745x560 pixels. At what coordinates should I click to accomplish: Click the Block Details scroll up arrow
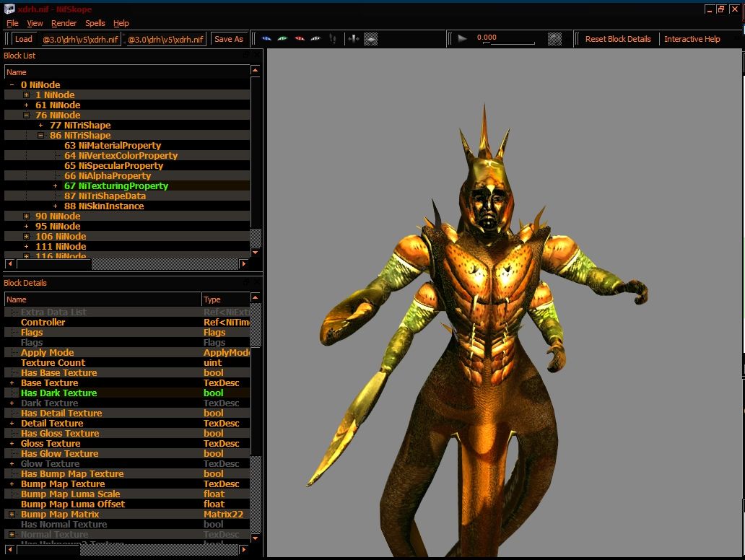pyautogui.click(x=255, y=298)
